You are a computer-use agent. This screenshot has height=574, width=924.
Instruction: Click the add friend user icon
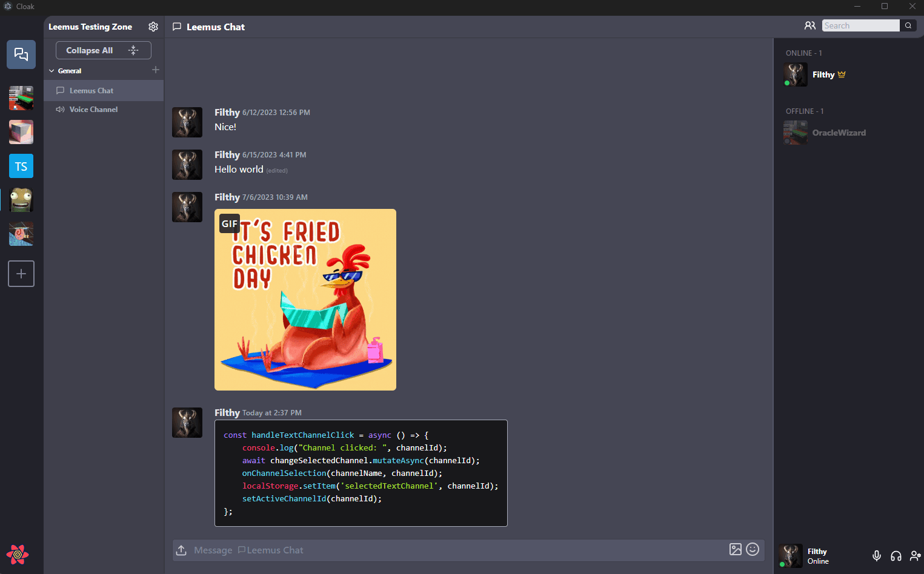[916, 556]
